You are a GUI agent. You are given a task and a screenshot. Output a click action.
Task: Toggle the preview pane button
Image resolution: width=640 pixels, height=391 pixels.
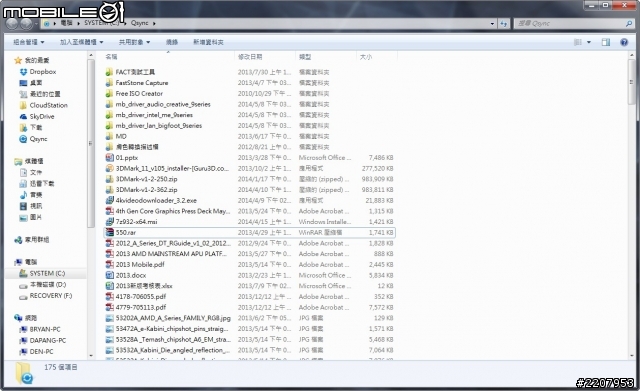[606, 42]
